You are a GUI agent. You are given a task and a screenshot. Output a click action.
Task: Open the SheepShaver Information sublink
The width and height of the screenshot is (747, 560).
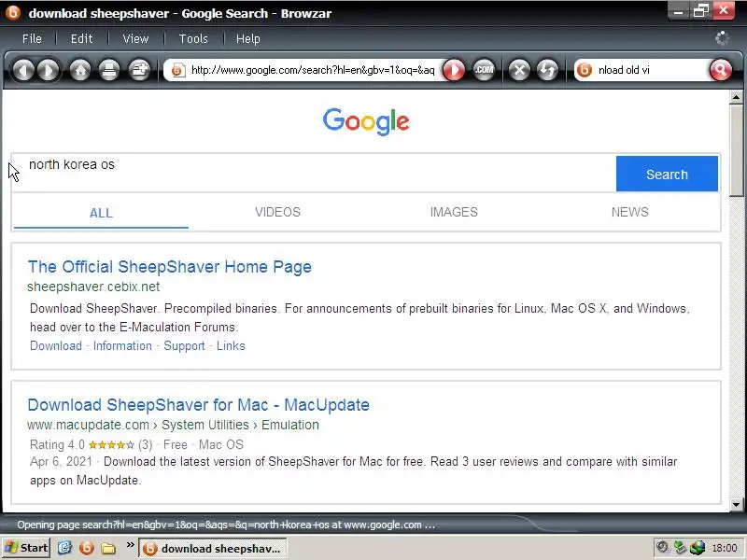point(122,345)
